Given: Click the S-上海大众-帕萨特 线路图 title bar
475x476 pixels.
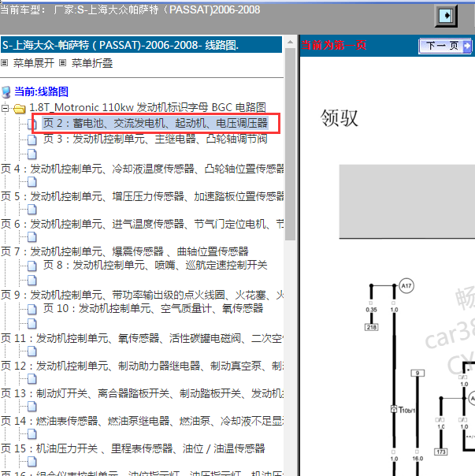Looking at the screenshot, I should pos(141,45).
